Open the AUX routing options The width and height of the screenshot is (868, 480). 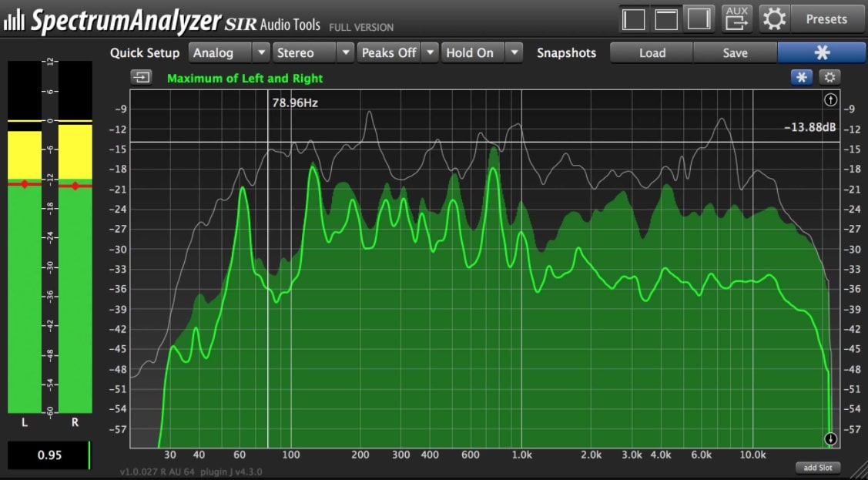[x=736, y=18]
